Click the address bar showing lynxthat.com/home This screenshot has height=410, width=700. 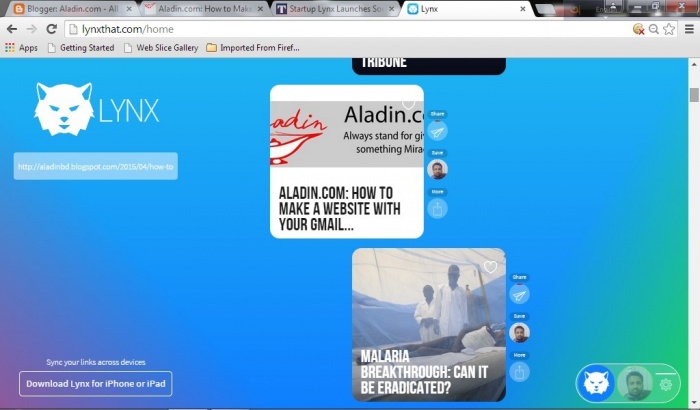pos(348,29)
